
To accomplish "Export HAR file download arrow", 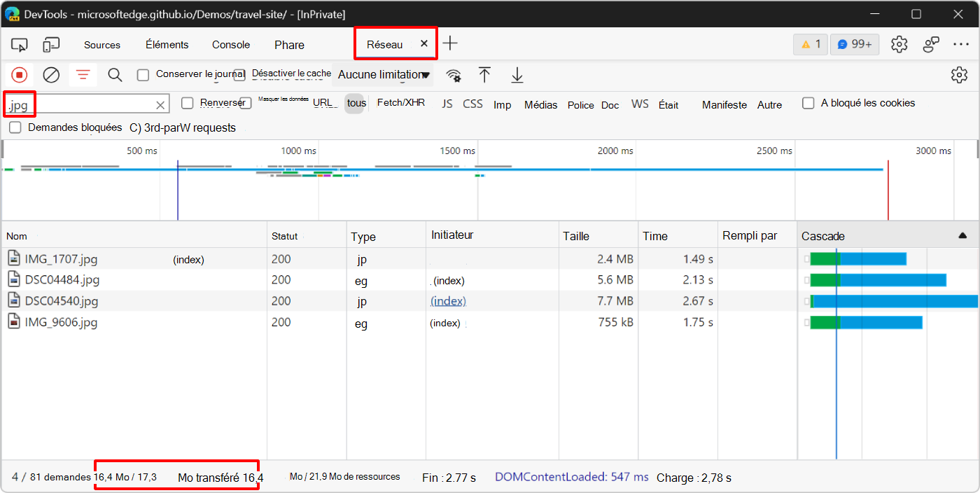I will (x=517, y=75).
